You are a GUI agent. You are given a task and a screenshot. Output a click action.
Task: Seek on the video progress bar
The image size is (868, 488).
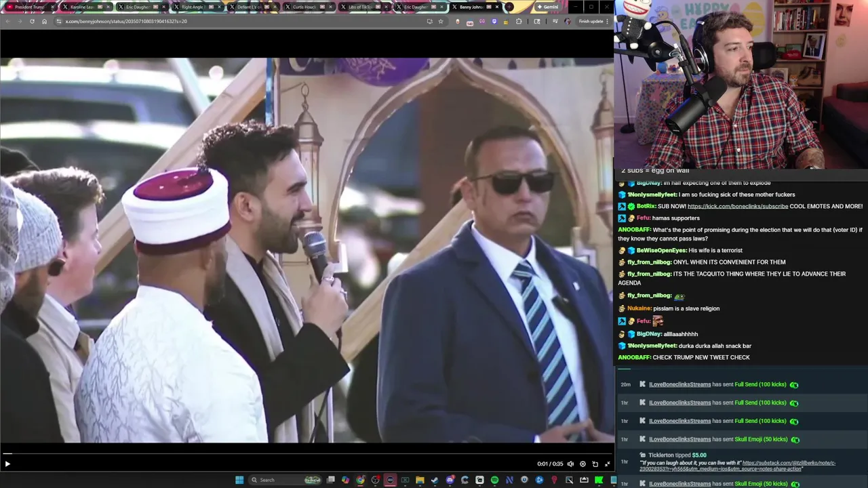[x=307, y=453]
